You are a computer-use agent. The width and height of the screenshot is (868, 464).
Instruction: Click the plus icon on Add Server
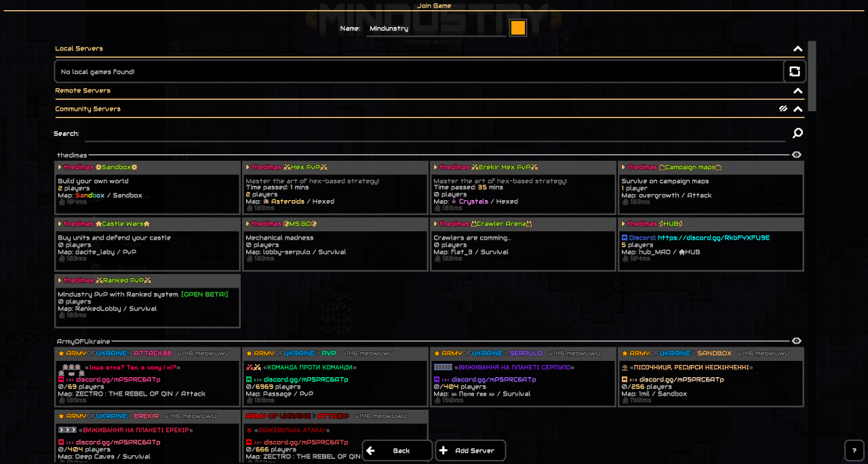(x=444, y=450)
